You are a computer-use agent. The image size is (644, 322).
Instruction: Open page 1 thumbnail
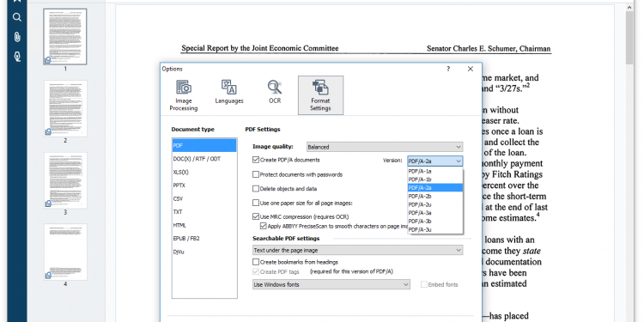(x=65, y=37)
